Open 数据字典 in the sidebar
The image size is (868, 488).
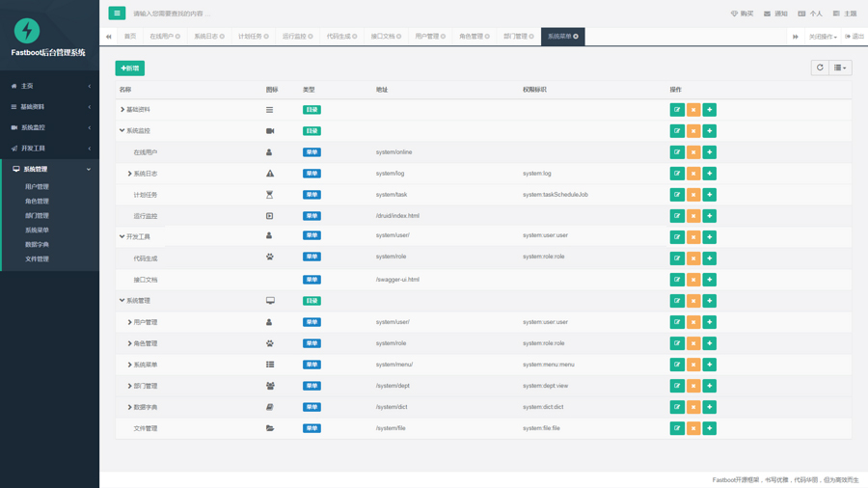pyautogui.click(x=37, y=245)
